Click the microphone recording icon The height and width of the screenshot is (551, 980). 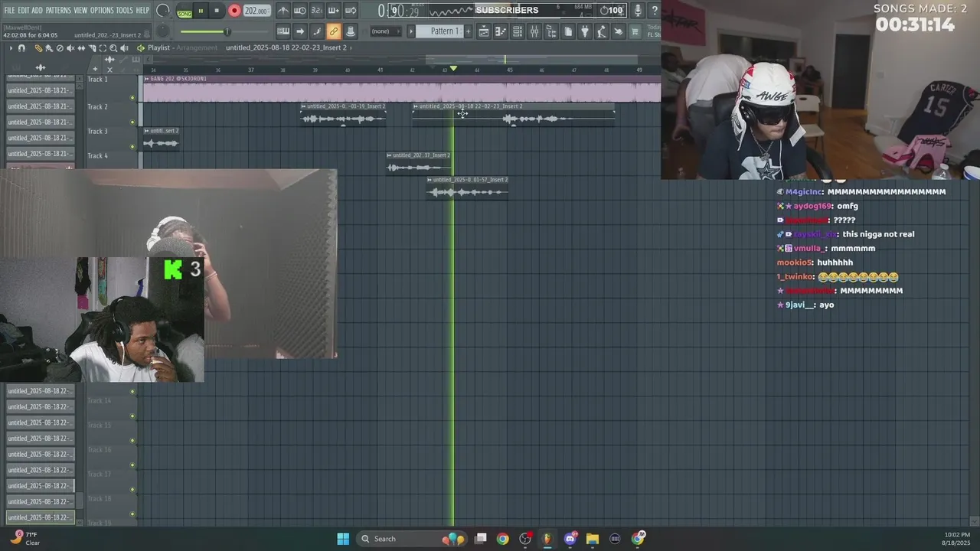637,11
